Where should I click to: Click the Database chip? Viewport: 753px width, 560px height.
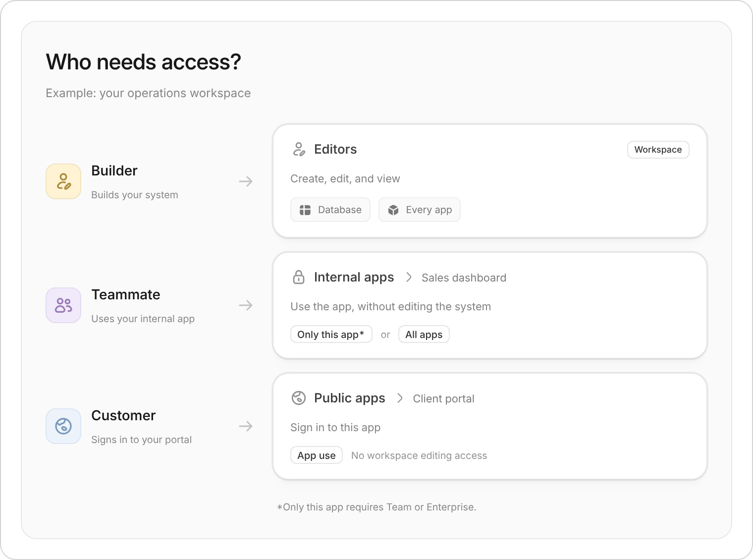coord(330,210)
